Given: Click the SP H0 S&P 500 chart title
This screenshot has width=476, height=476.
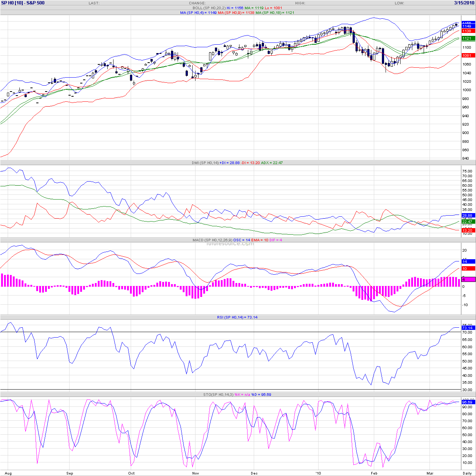Looking at the screenshot, I should coord(23,3).
